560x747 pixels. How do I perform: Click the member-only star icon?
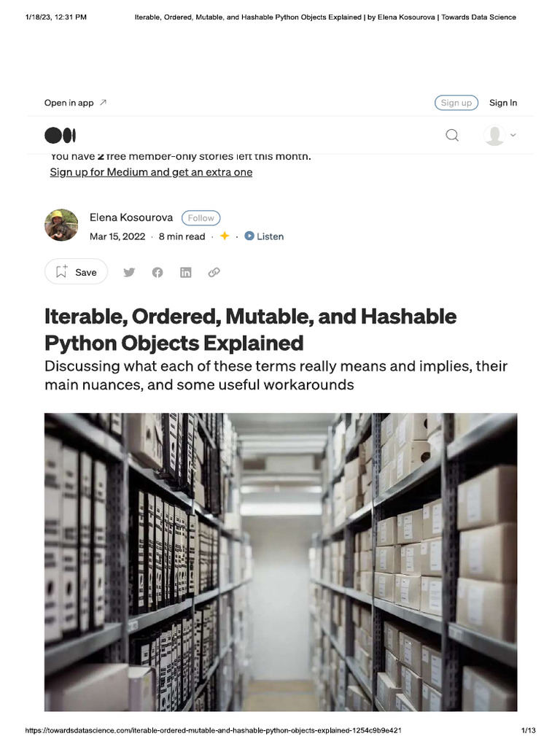tap(225, 236)
